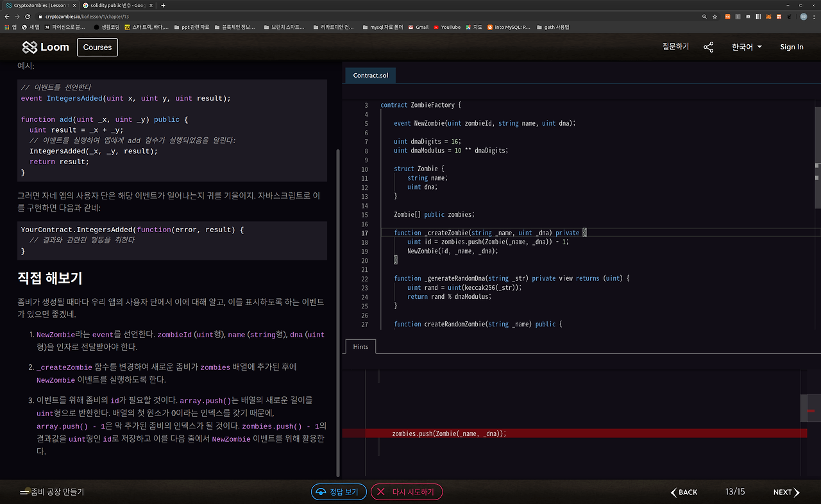
Task: Switch to the Hints tab
Action: point(360,347)
